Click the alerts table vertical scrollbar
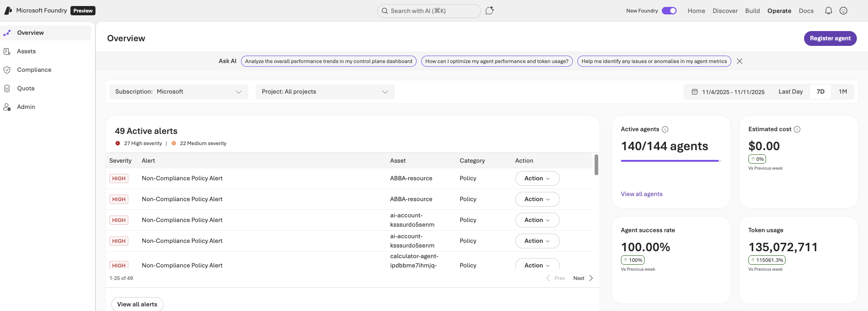This screenshot has width=868, height=311. (596, 165)
